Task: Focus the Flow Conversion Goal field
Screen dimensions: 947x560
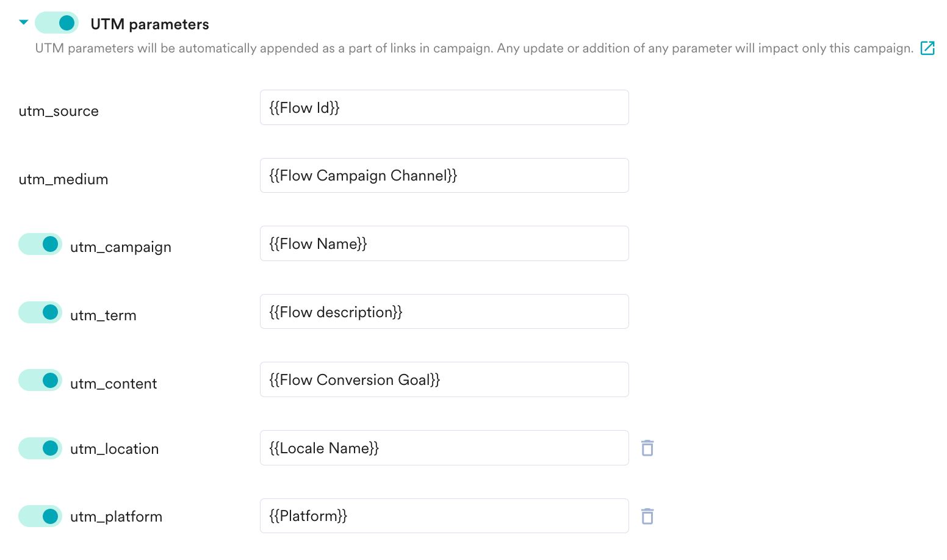Action: [444, 379]
